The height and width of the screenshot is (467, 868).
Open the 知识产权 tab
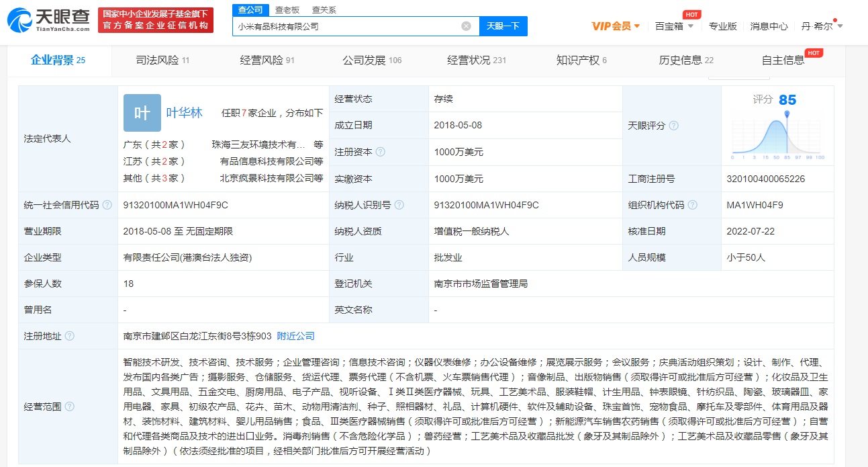coord(581,60)
